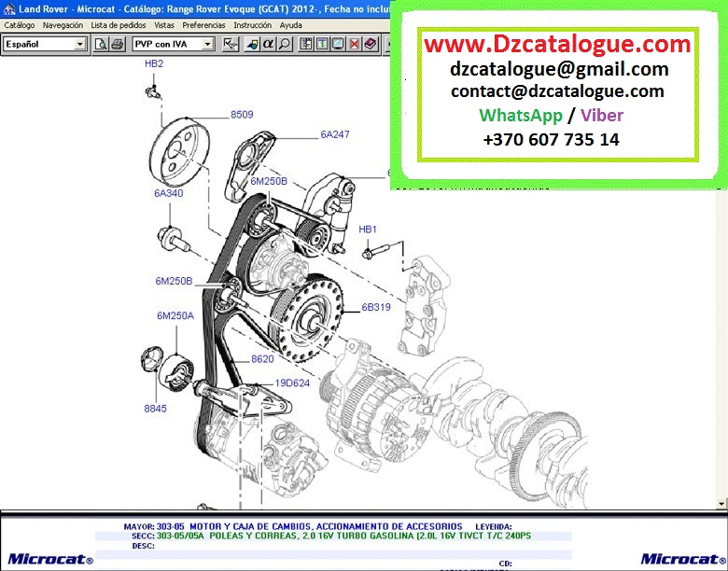Select part callout 6B319
The image size is (728, 571).
(x=376, y=307)
